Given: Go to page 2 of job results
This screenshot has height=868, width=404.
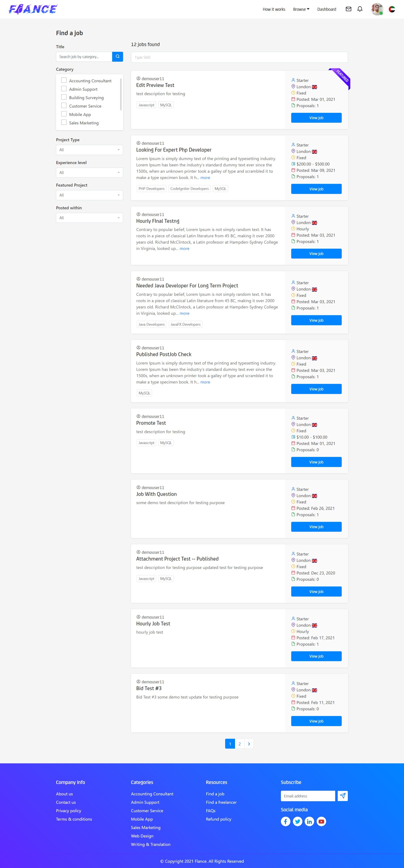Looking at the screenshot, I should [240, 744].
